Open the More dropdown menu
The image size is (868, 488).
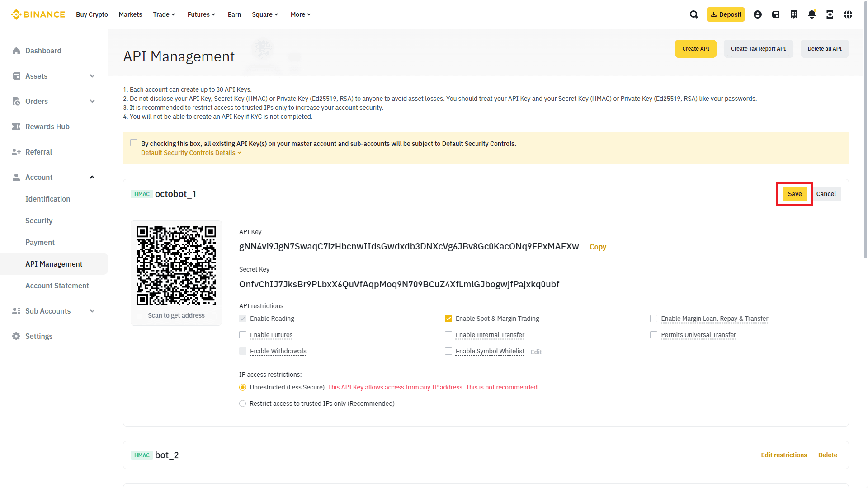click(301, 14)
